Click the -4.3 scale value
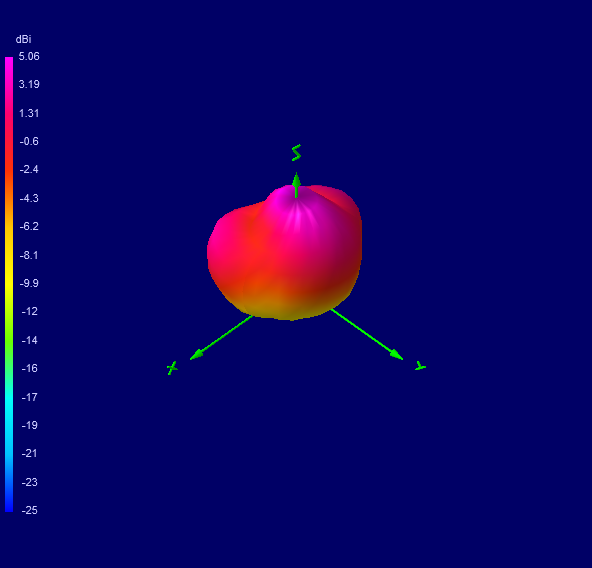592x568 pixels. [x=29, y=198]
